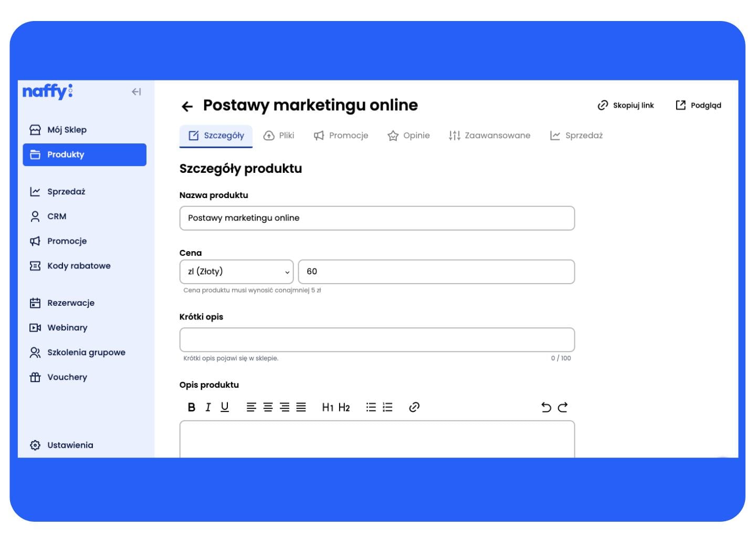Apply H1 heading style
Screen dimensions: 756x538
coord(328,407)
